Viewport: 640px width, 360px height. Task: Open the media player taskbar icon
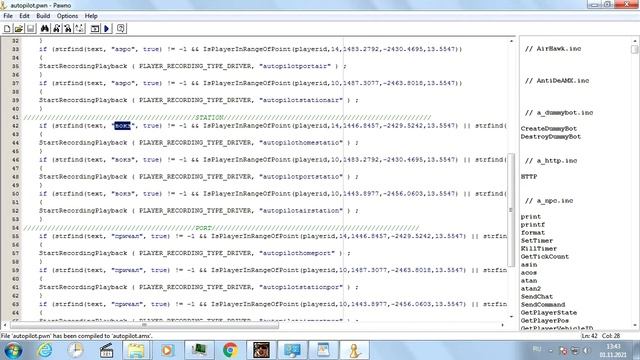pos(168,351)
